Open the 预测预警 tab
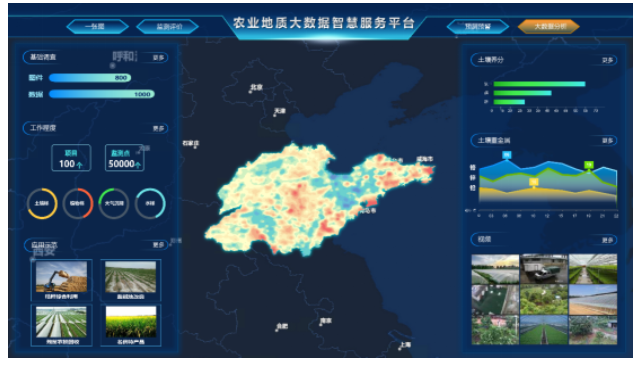Viewport: 639px width, 366px height. 478,26
